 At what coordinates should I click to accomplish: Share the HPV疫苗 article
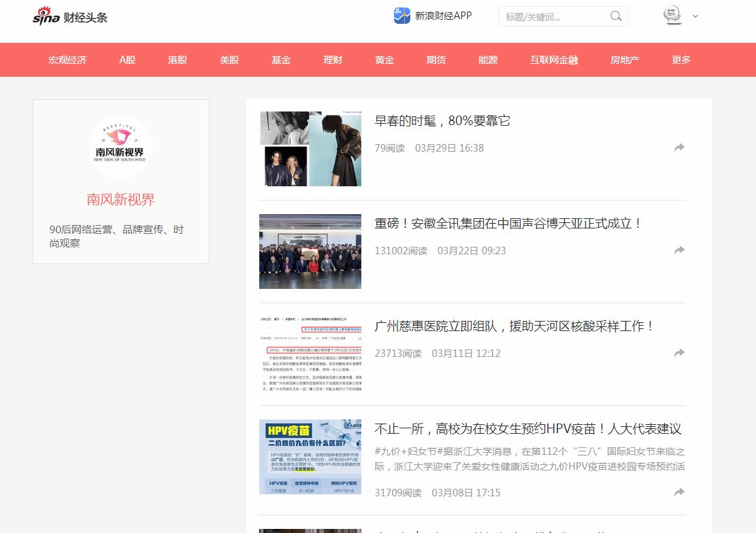[x=679, y=492]
